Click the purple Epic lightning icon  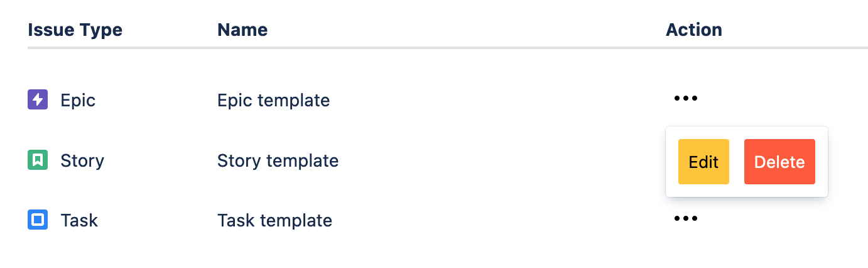pyautogui.click(x=38, y=99)
